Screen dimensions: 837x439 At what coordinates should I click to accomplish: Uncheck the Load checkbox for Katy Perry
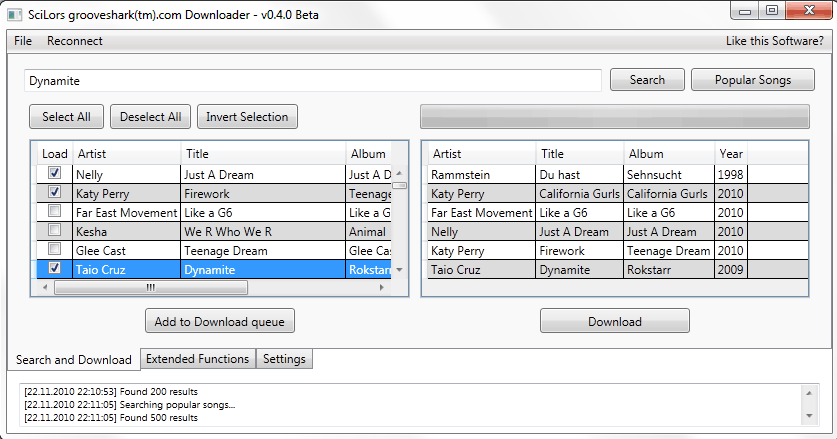coord(54,193)
